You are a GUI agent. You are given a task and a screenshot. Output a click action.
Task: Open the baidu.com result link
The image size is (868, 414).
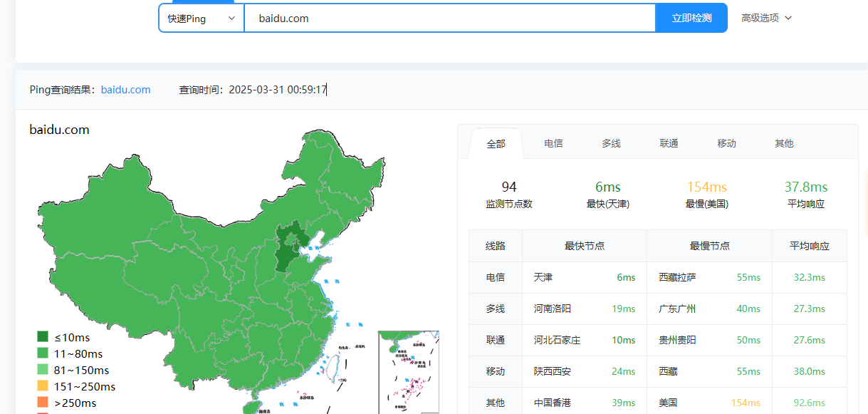pos(125,90)
